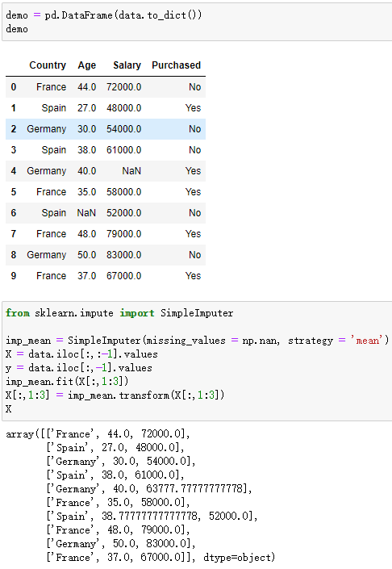The height and width of the screenshot is (569, 392).
Task: Click row index 0 in the table
Action: coord(14,87)
